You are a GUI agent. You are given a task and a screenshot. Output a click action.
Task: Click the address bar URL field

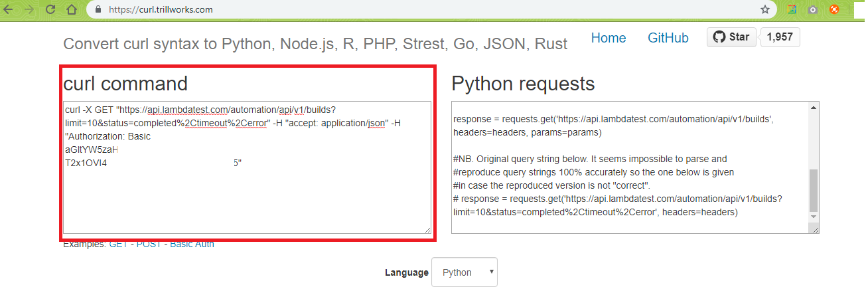[431, 10]
